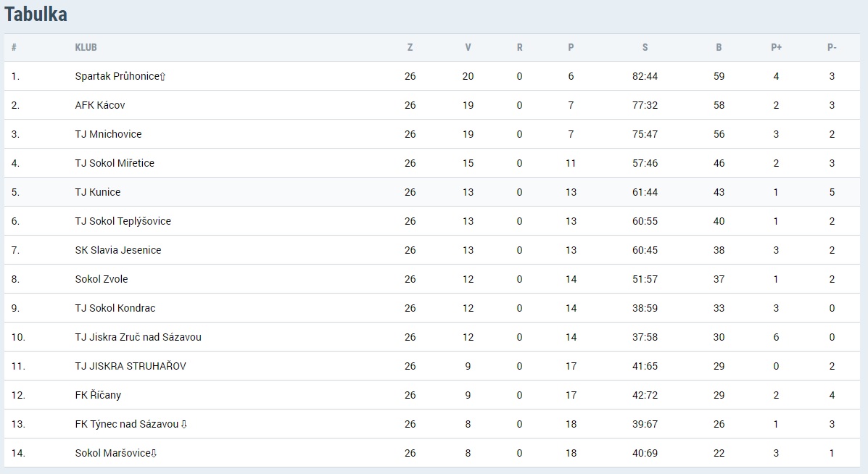868x474 pixels.
Task: Open TJ Kunice club page
Action: 98,192
